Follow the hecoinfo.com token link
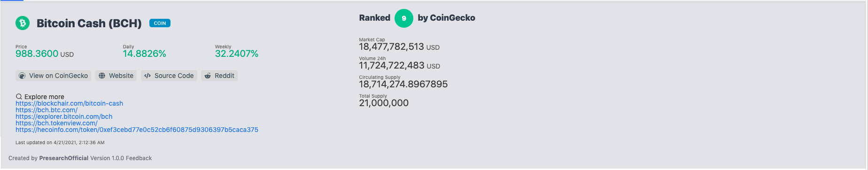The image size is (868, 170). [137, 130]
